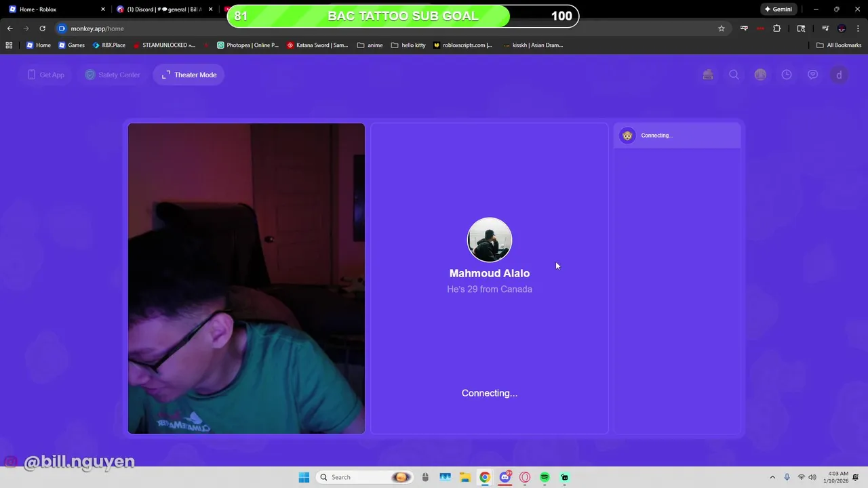The width and height of the screenshot is (868, 488).
Task: Open Gemini in Chrome
Action: pos(778,9)
